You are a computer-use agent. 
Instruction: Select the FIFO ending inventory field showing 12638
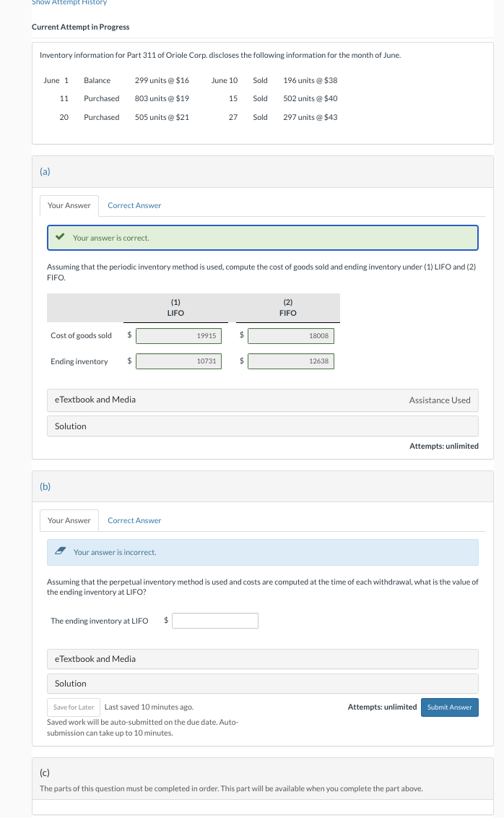291,361
